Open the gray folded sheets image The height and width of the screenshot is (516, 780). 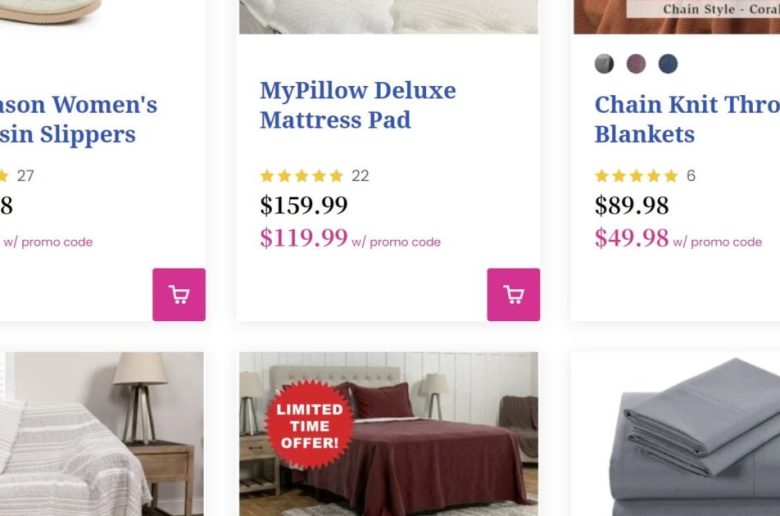pos(690,440)
